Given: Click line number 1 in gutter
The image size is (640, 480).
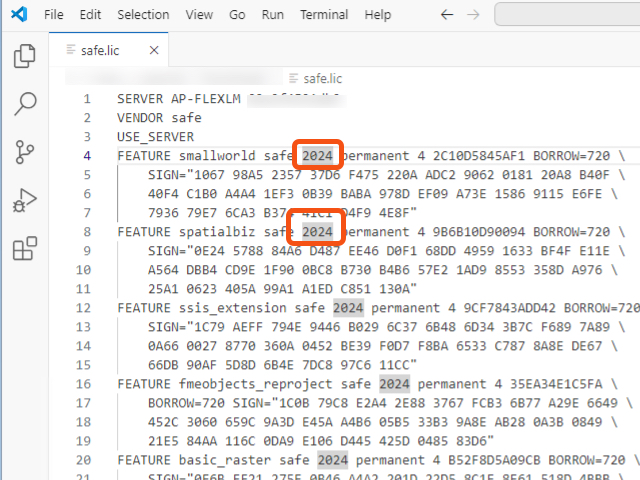Looking at the screenshot, I should [87, 99].
